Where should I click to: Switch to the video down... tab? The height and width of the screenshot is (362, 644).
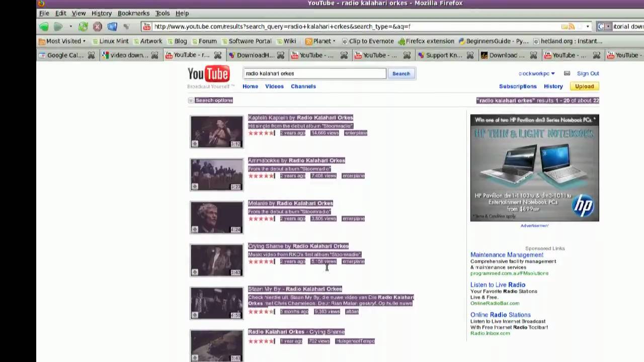[125, 55]
